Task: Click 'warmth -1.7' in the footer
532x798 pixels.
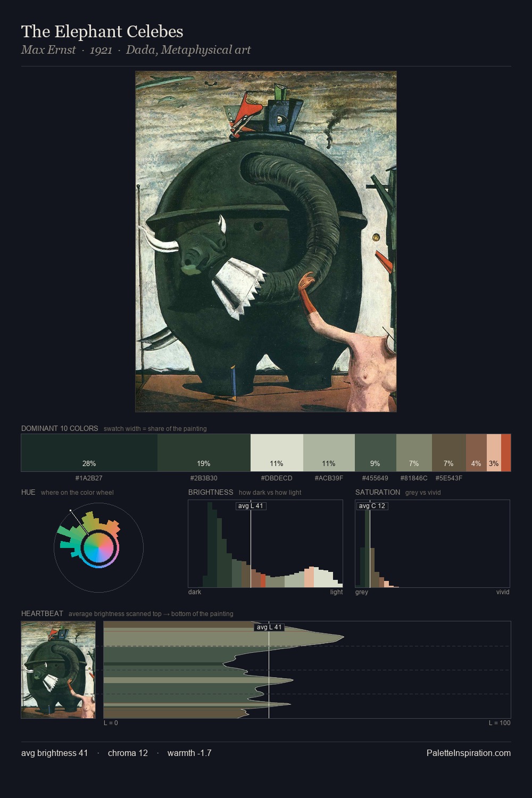Action: click(189, 753)
